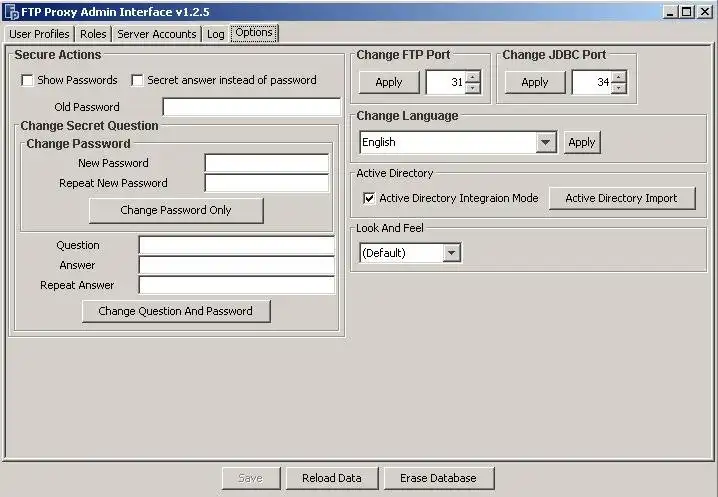This screenshot has height=497, width=718.
Task: Click the FTP port number field
Action: point(446,82)
